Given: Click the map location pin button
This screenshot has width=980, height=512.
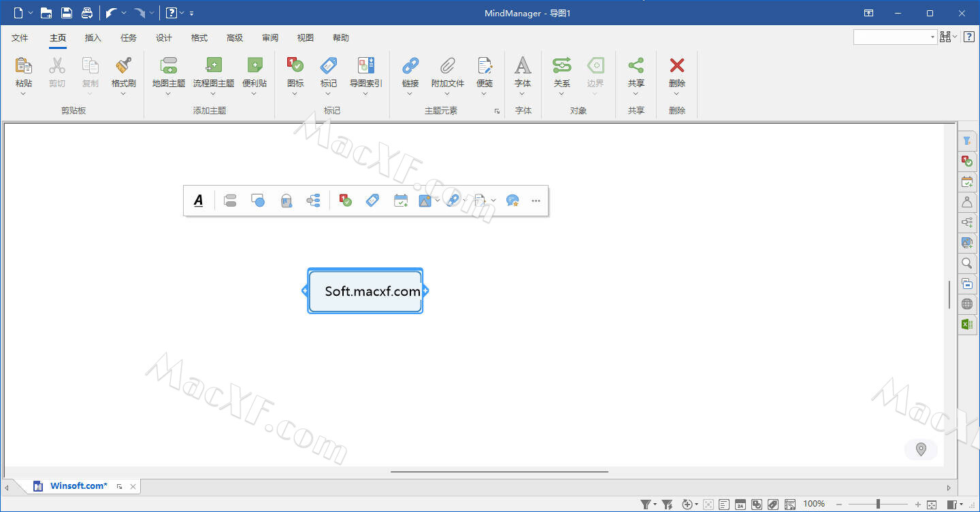Looking at the screenshot, I should click(921, 449).
